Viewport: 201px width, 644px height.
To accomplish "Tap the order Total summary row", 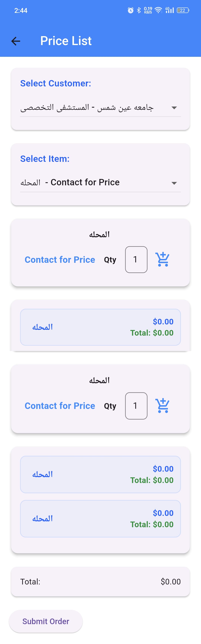I will pyautogui.click(x=100, y=581).
